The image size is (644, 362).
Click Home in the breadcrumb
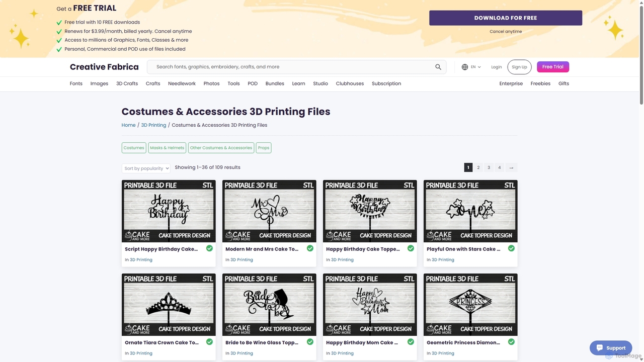tap(128, 125)
